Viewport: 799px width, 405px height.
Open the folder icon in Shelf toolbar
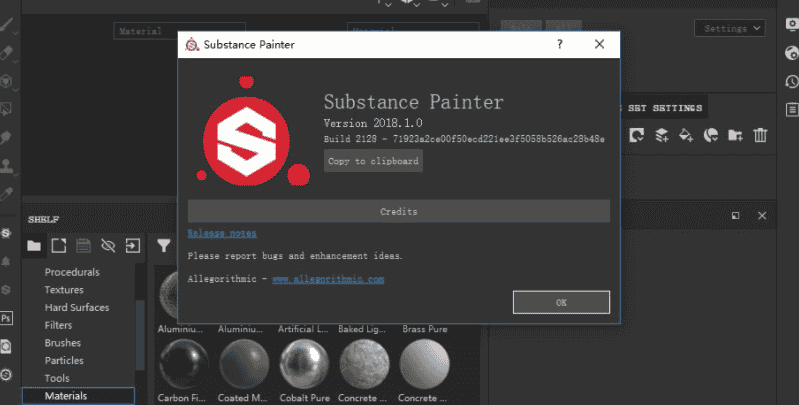tap(34, 246)
